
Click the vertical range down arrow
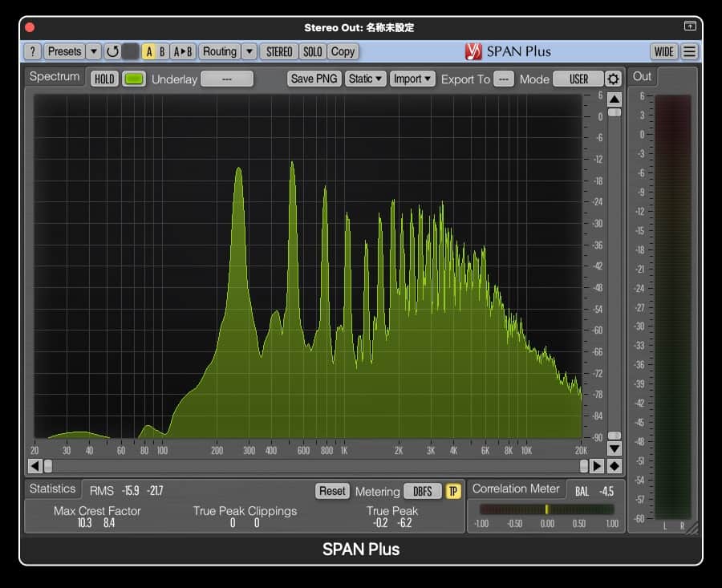click(615, 448)
